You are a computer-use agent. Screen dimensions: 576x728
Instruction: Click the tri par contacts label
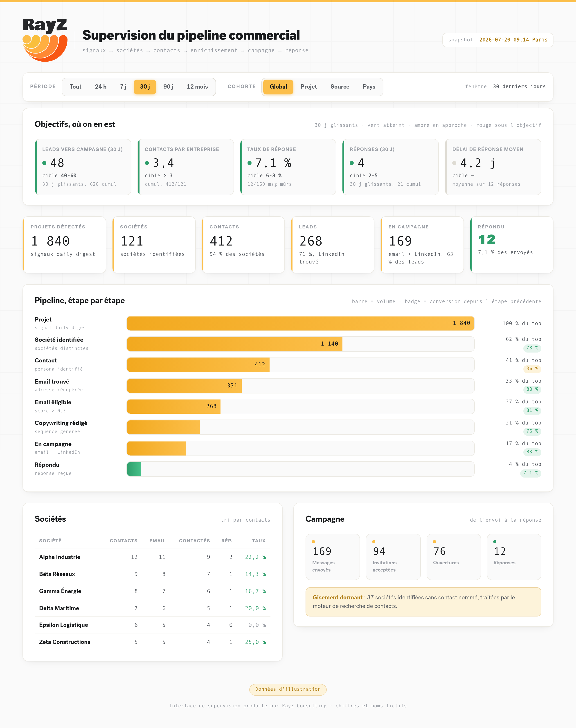[245, 520]
